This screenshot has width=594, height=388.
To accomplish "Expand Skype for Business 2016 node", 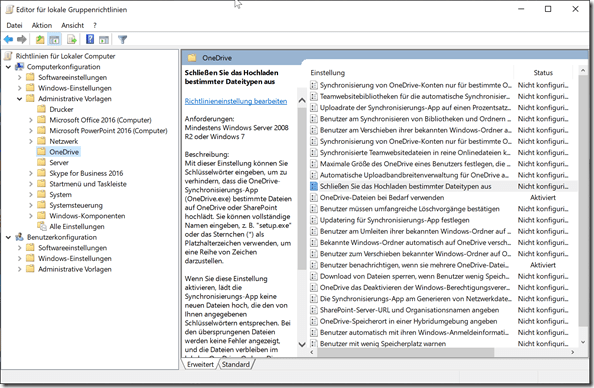I will (31, 173).
